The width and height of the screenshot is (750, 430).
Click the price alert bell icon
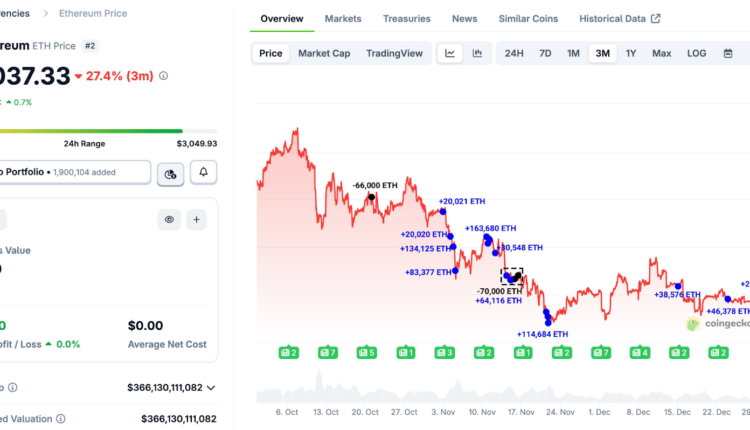(204, 173)
